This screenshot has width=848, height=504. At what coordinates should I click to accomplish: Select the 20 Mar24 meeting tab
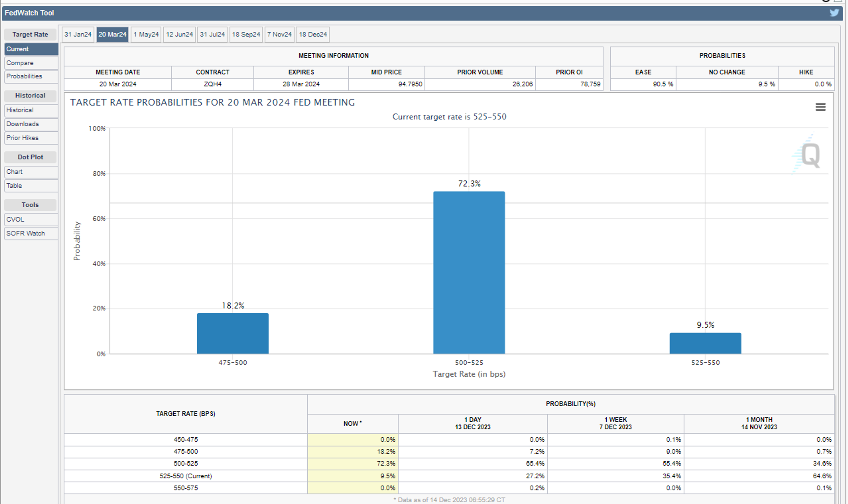112,34
